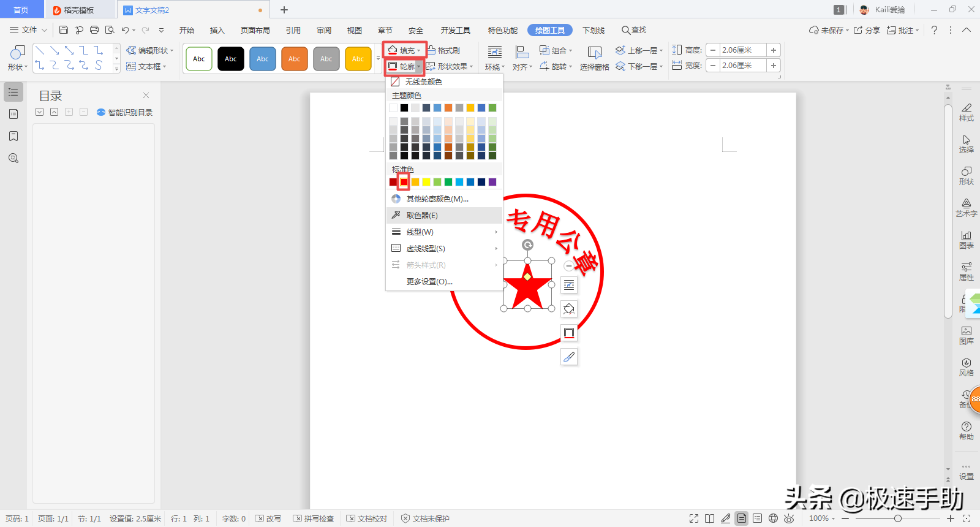Toggle eye protection mode icon in status bar
Screen dimensions: 980x527
[789, 518]
